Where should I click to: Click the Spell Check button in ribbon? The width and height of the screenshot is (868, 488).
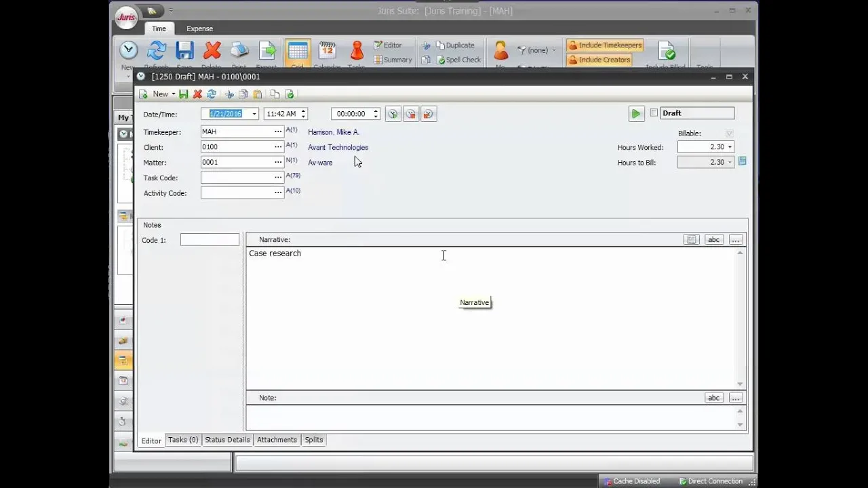click(x=458, y=60)
